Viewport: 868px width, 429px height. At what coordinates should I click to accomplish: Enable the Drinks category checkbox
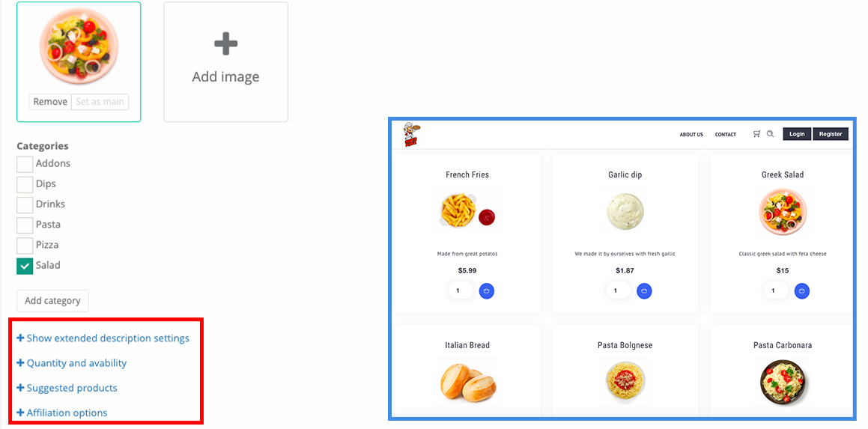[25, 204]
